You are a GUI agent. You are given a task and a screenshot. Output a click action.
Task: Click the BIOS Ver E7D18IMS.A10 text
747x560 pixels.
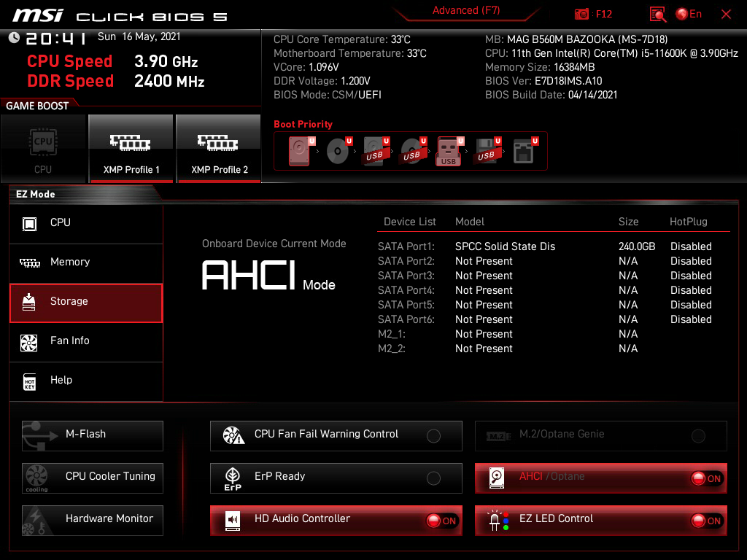(x=543, y=81)
